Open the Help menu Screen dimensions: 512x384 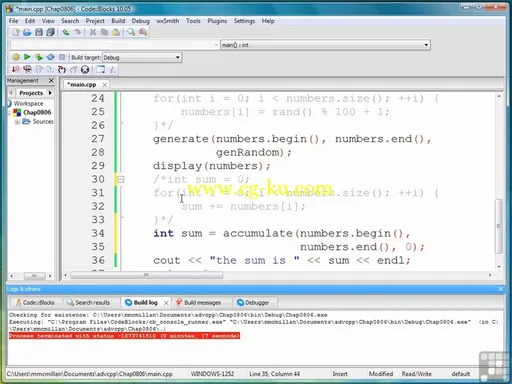tap(268, 21)
